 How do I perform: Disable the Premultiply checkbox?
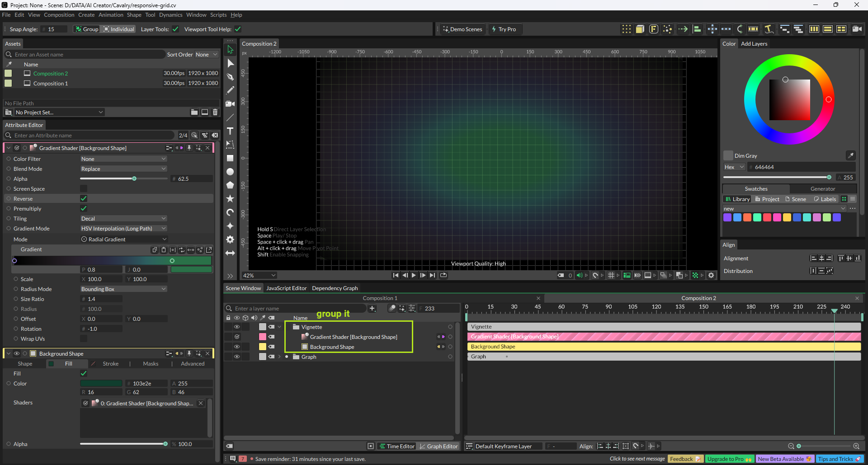pos(84,209)
